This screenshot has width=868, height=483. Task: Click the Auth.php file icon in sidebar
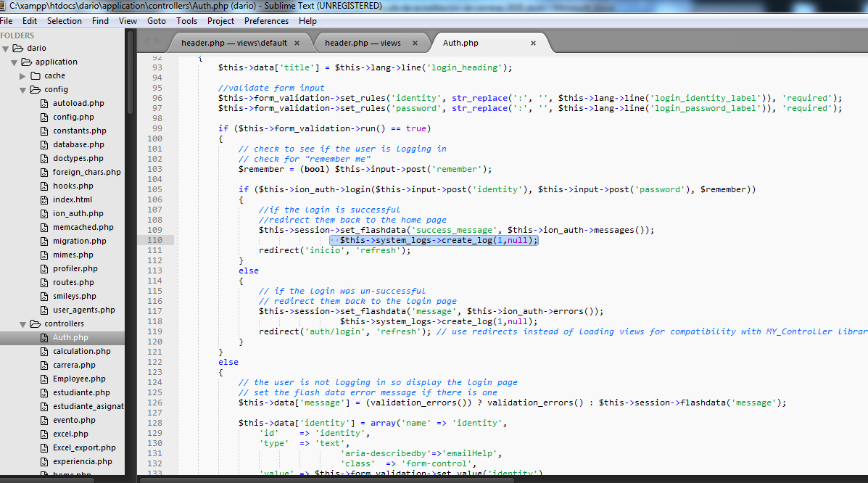(x=44, y=338)
